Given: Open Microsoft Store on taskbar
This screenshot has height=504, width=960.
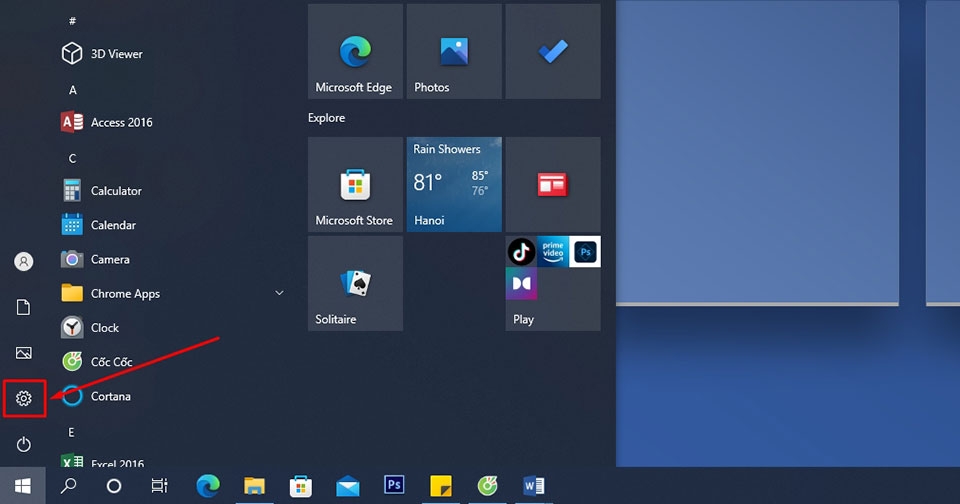Looking at the screenshot, I should coord(301,486).
